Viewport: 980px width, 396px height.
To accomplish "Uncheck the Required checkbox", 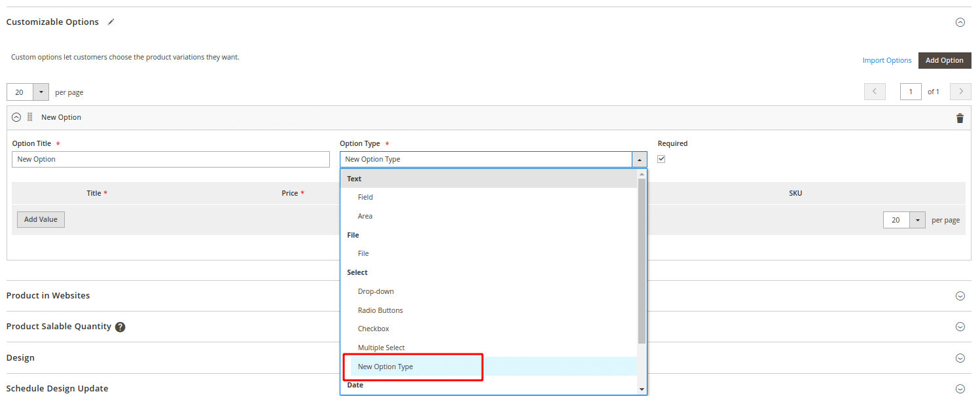I will [x=661, y=158].
